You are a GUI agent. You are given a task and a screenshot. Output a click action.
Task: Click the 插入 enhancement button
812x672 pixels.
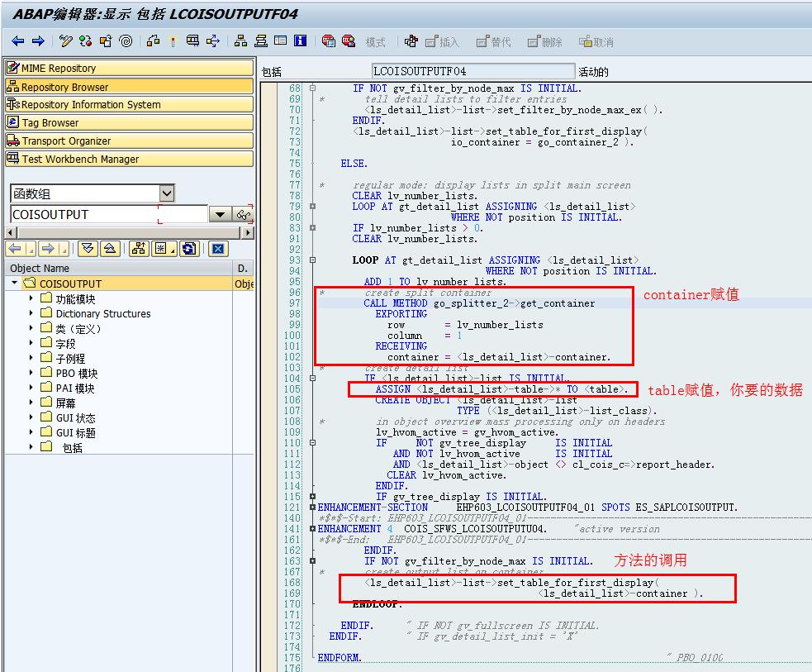442,42
